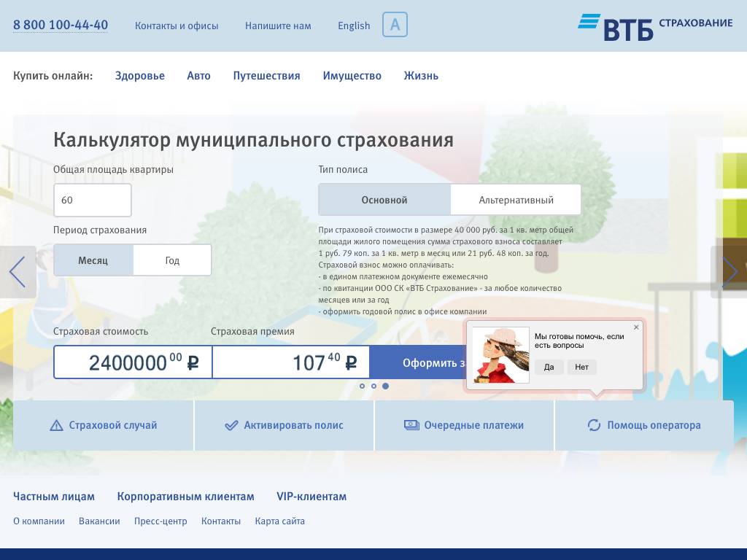The width and height of the screenshot is (747, 560).
Task: Select Месяц insurance period
Action: [x=93, y=260]
